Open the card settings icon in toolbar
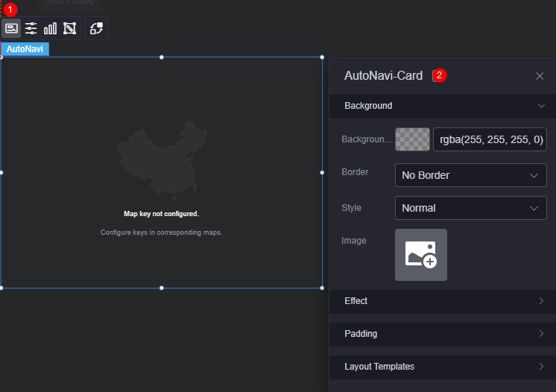 (11, 28)
